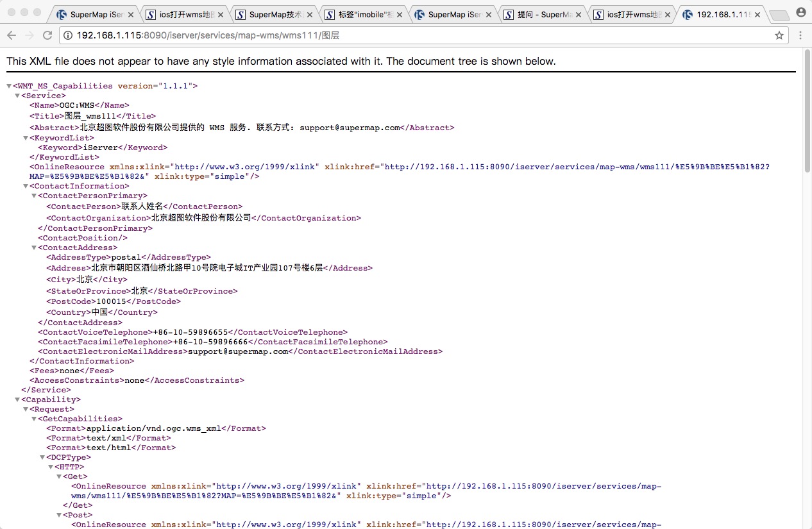Click the empty ContactPosition tag
The height and width of the screenshot is (529, 812).
pyautogui.click(x=83, y=238)
